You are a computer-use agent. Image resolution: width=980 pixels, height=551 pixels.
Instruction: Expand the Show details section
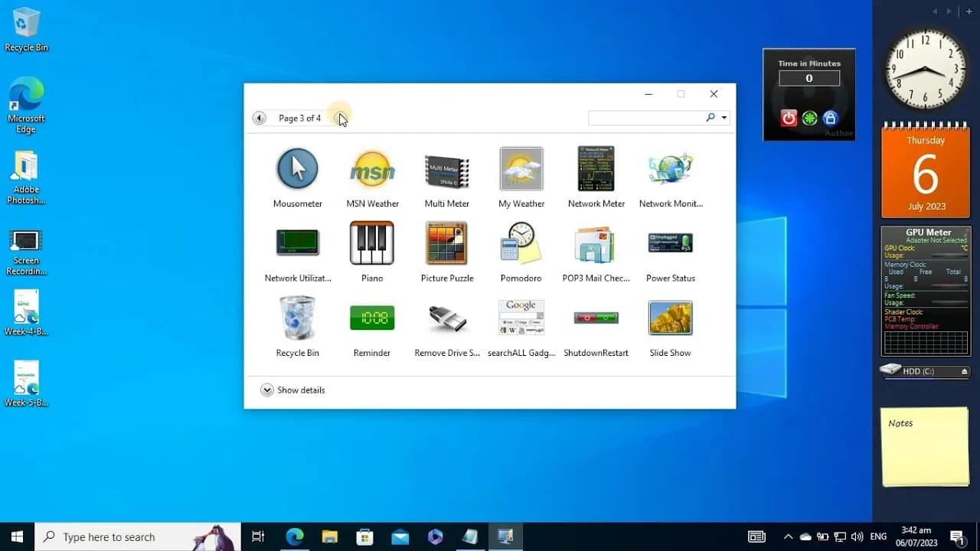[x=293, y=390]
